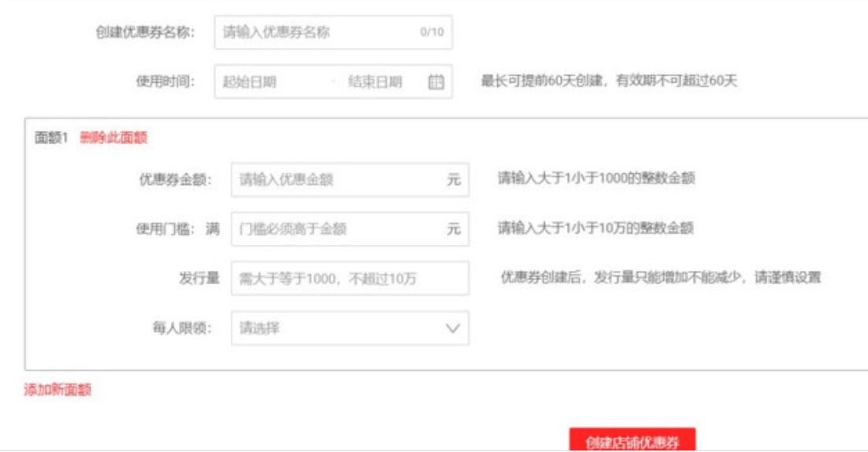Open the calendar icon in date range
Viewport: 868px width, 452px height.
[436, 82]
